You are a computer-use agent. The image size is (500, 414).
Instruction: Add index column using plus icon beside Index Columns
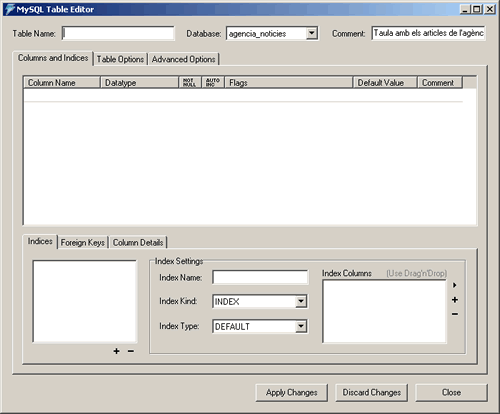click(455, 300)
